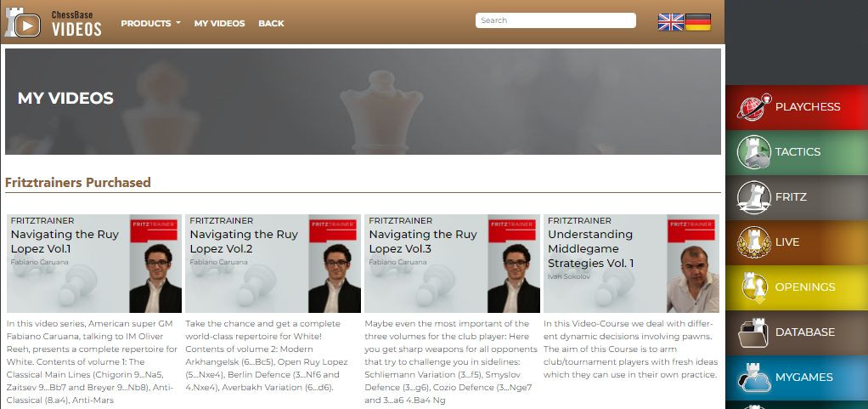Open Navigating the Ruy Lopez Vol.1 title
This screenshot has height=409, width=868.
[x=65, y=241]
